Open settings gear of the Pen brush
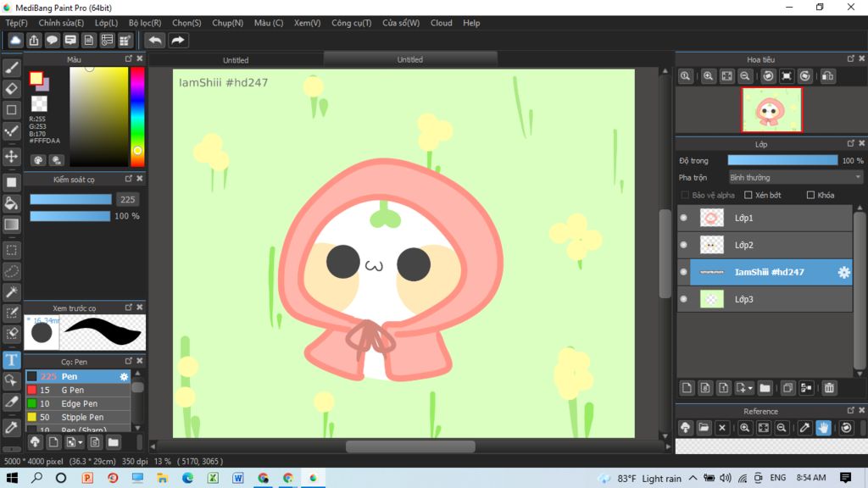 pos(124,377)
